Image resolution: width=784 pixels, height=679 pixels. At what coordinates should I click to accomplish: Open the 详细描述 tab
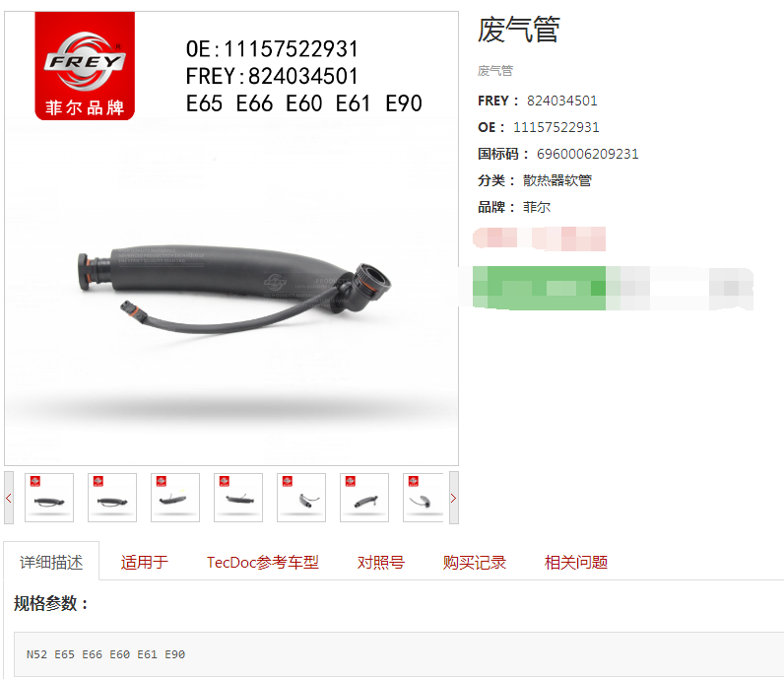tap(51, 562)
